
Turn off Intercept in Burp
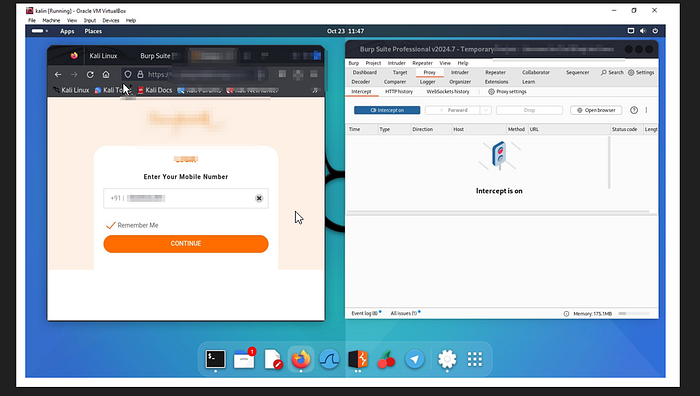387,110
